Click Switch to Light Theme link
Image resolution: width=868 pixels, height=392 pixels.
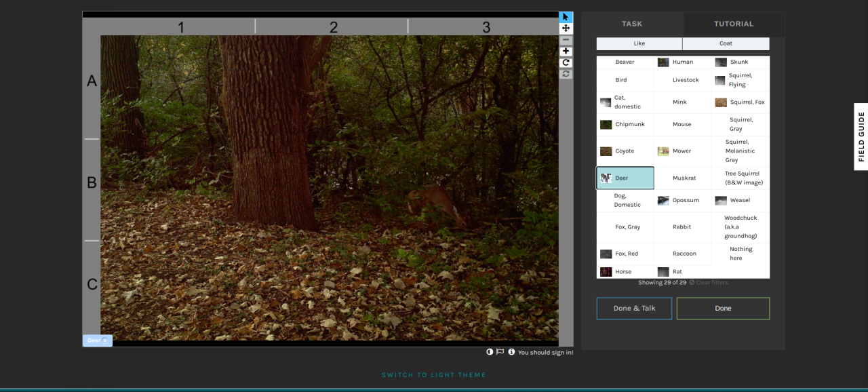(434, 375)
